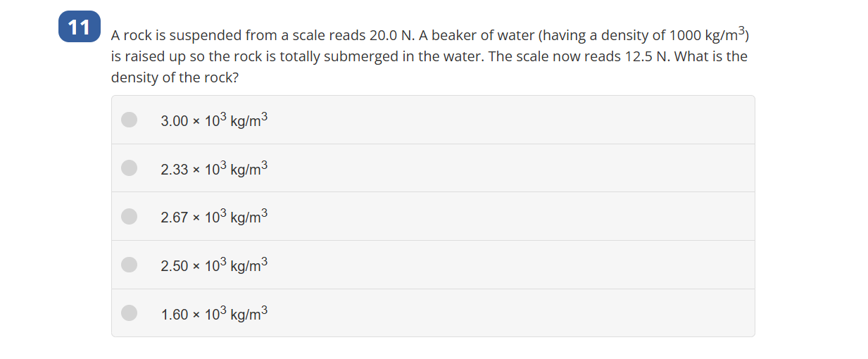The image size is (868, 359).
Task: Click the line 'density of the rock?'
Action: [x=175, y=77]
